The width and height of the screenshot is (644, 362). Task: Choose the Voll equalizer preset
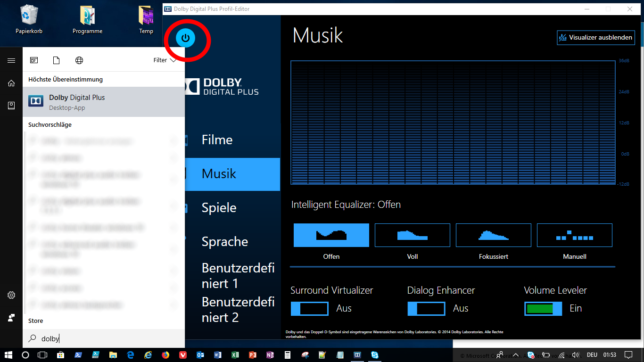tap(413, 235)
